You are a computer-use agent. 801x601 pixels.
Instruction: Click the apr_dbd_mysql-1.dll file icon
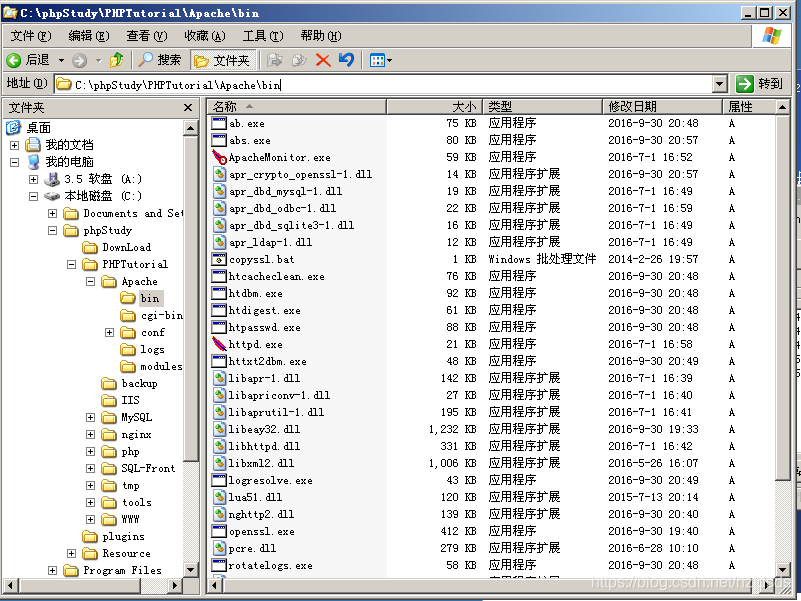click(x=219, y=191)
